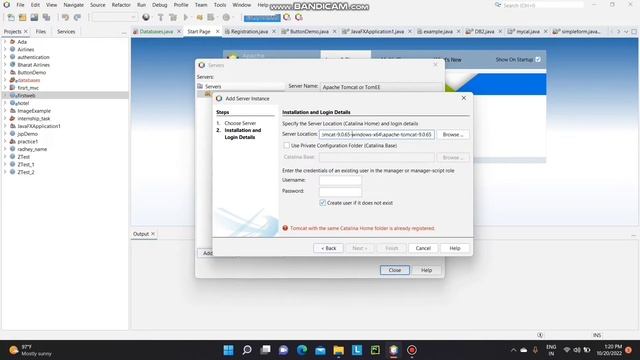Click the Clean and Build icon

pos(173,18)
